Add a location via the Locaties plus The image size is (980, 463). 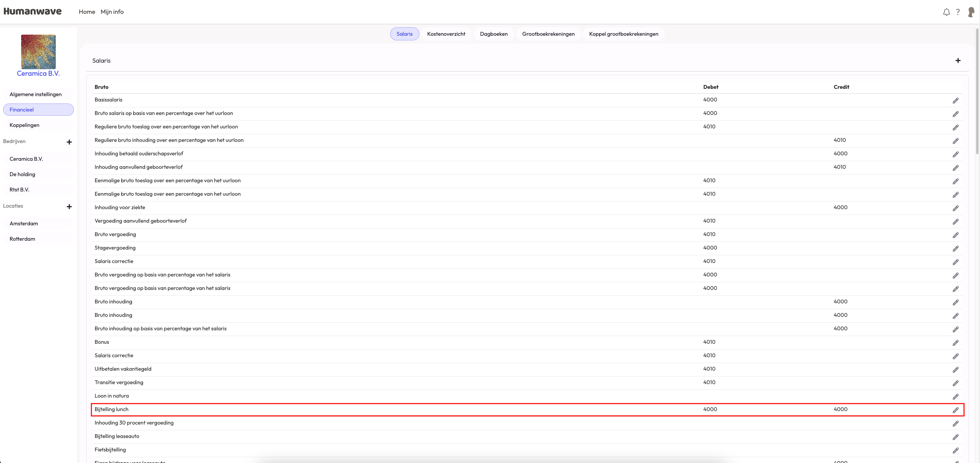(x=69, y=207)
